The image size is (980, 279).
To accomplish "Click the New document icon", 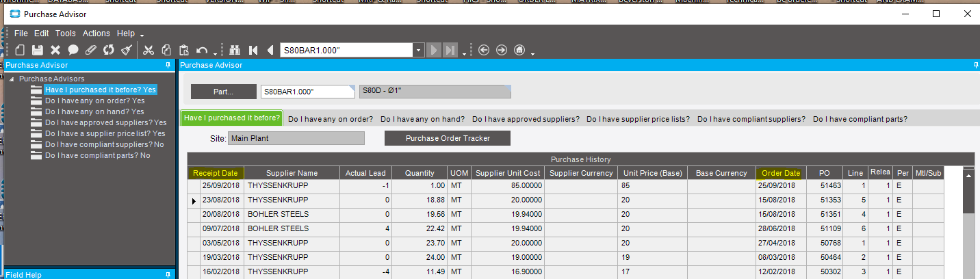I will pyautogui.click(x=20, y=50).
